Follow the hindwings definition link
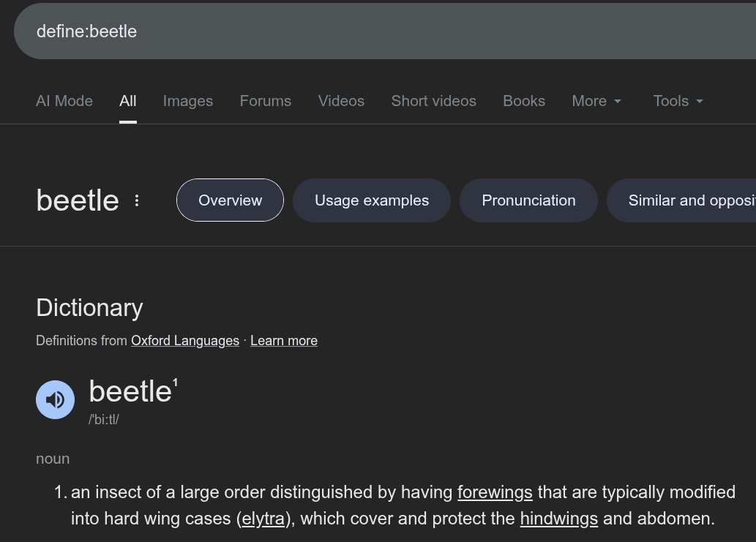The width and height of the screenshot is (756, 542). coord(559,519)
